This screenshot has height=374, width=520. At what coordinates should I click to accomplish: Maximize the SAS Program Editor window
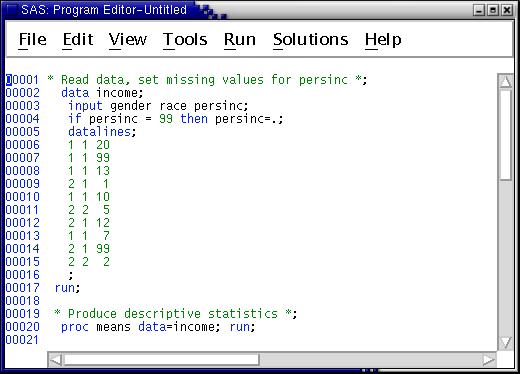[x=493, y=10]
